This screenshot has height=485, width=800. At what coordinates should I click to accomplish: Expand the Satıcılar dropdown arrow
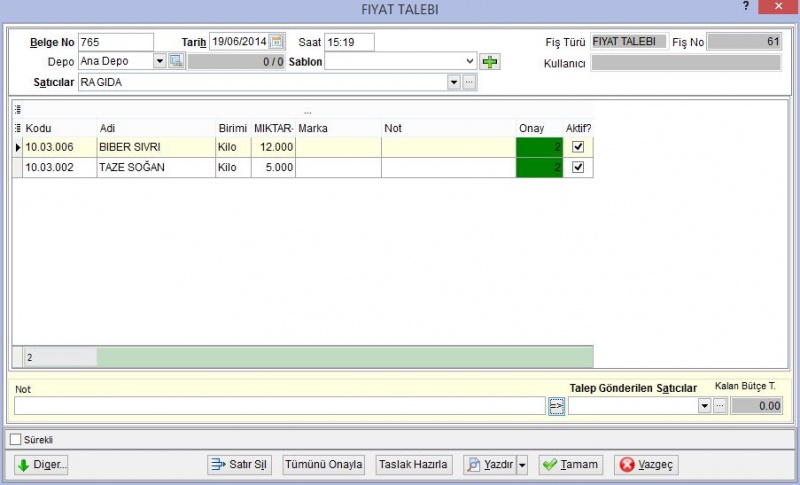(x=454, y=82)
